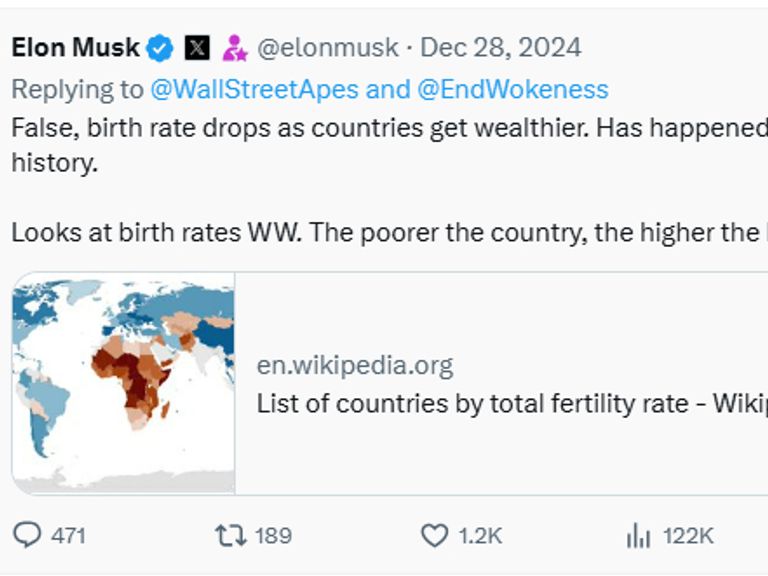Click the black X affiliation badge
Image resolution: width=768 pixels, height=576 pixels.
point(197,47)
